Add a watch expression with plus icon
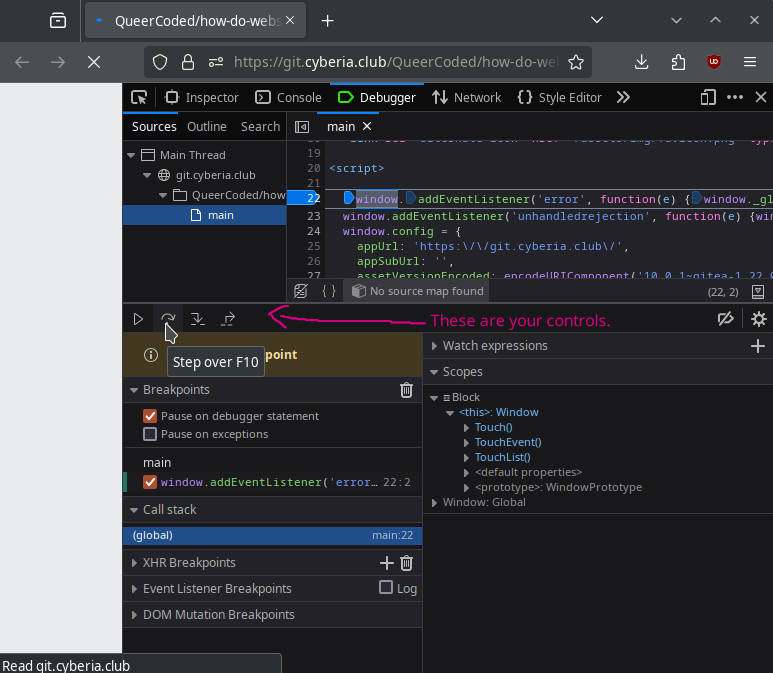The image size is (773, 673). click(x=758, y=346)
